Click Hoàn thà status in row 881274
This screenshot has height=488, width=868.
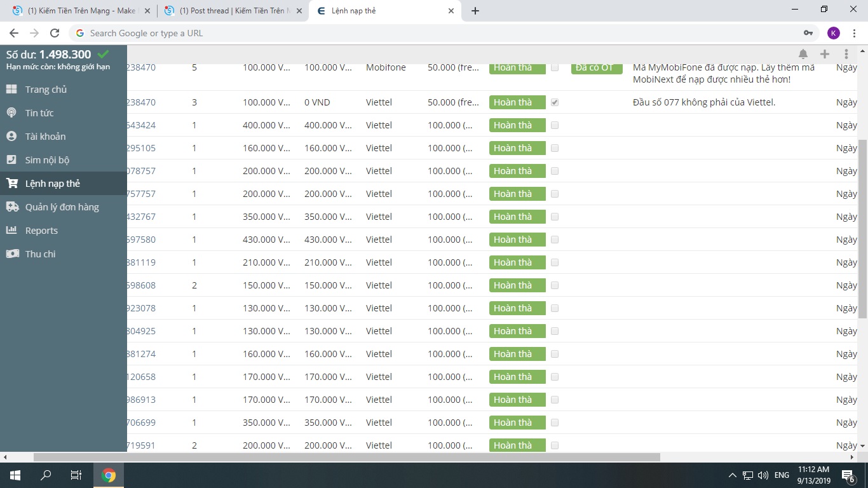[x=517, y=354]
